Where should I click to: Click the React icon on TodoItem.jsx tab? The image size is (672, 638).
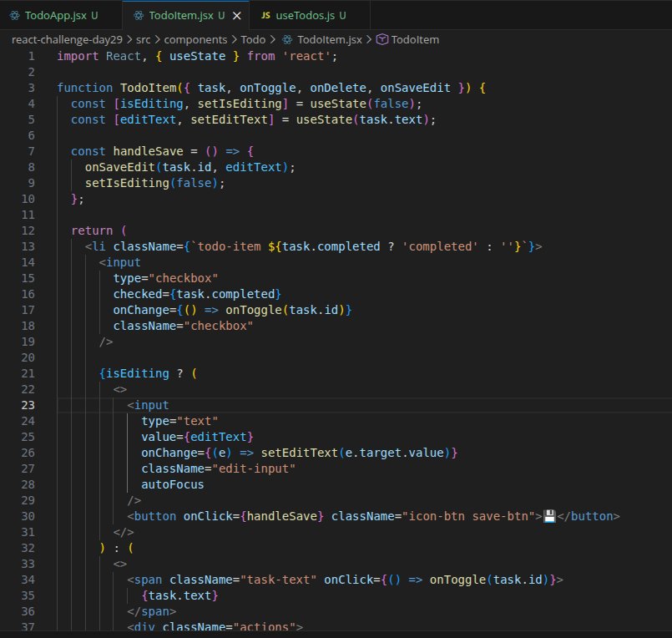pyautogui.click(x=138, y=16)
